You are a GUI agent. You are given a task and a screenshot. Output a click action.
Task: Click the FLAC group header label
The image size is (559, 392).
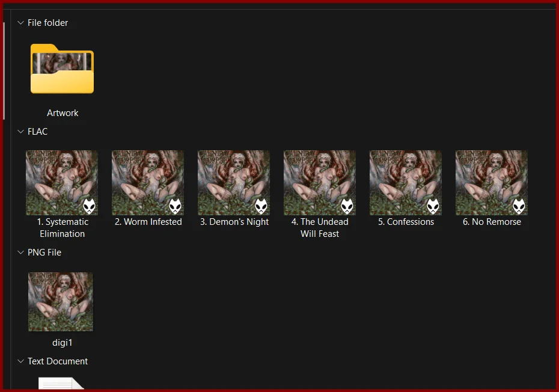[37, 132]
